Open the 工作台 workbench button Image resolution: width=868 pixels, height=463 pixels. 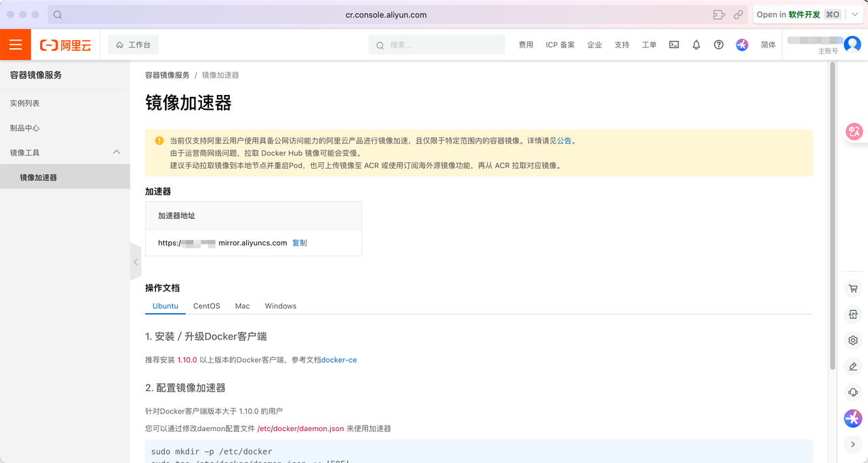[133, 45]
